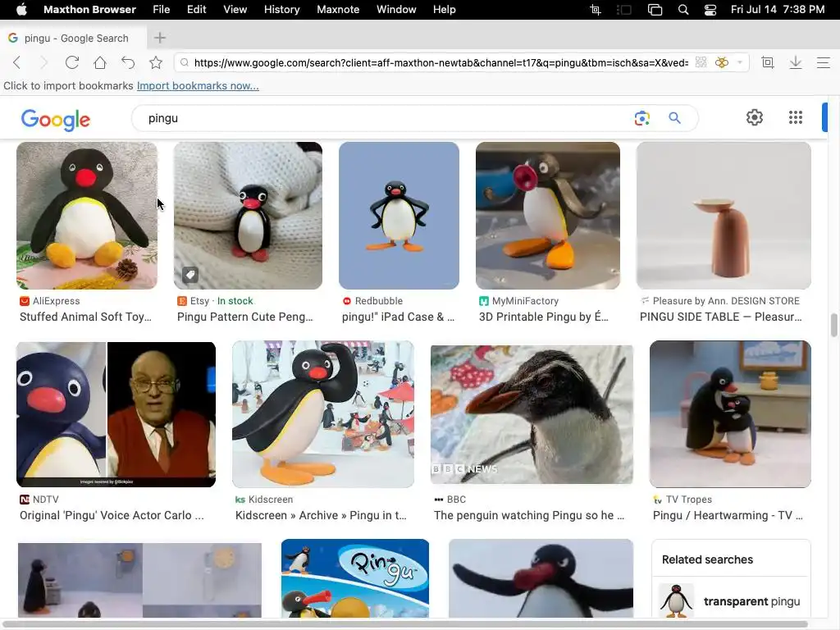The width and height of the screenshot is (840, 630).
Task: Open the Edit menu
Action: [x=196, y=10]
